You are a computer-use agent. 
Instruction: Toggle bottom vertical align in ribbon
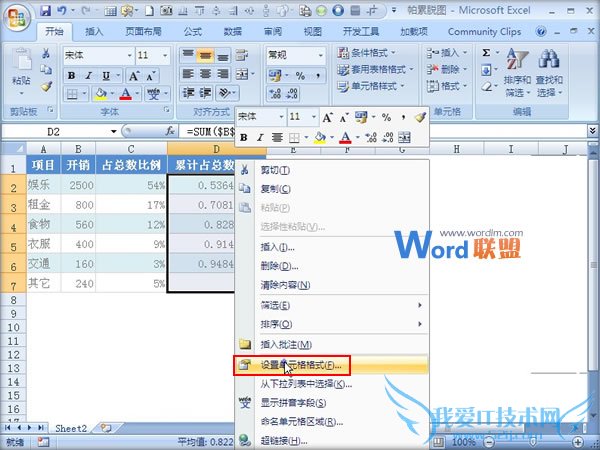coord(223,56)
